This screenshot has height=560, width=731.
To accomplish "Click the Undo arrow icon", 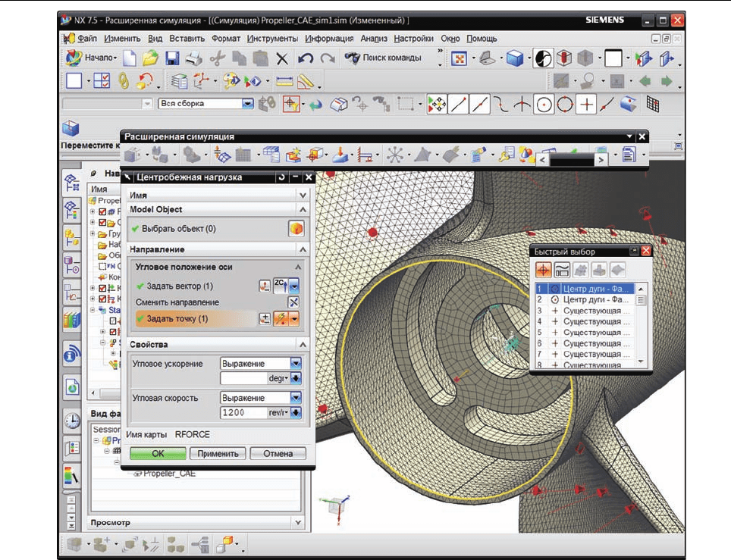I will pos(306,58).
